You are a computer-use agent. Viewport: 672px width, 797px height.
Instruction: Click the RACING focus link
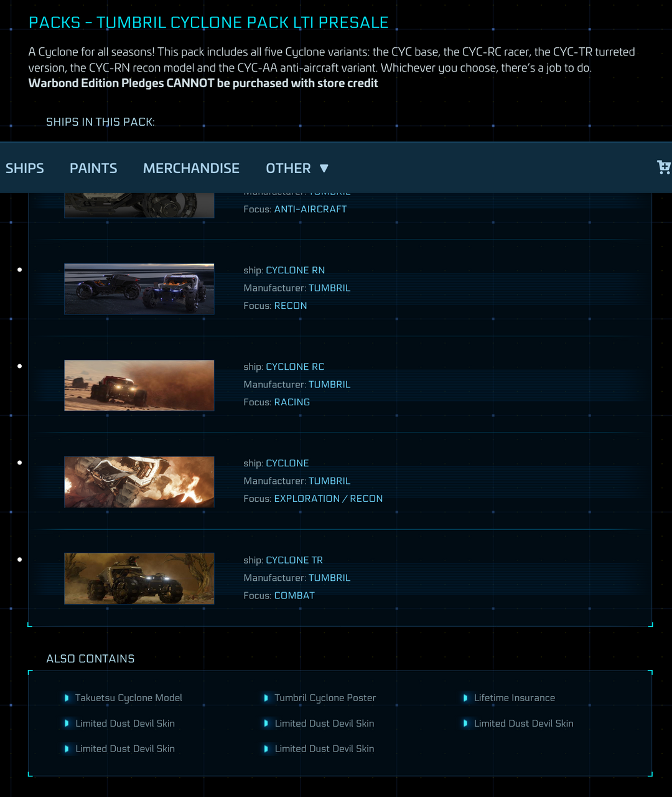click(x=292, y=402)
